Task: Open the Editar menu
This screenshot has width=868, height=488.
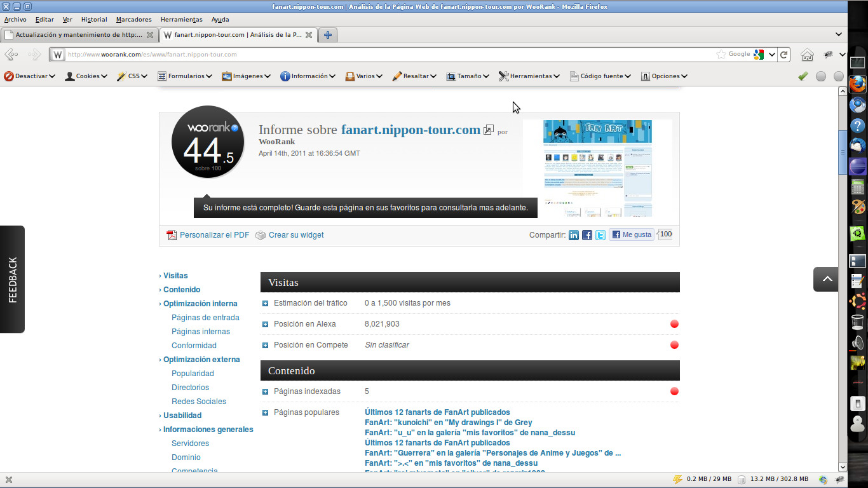Action: (x=44, y=20)
